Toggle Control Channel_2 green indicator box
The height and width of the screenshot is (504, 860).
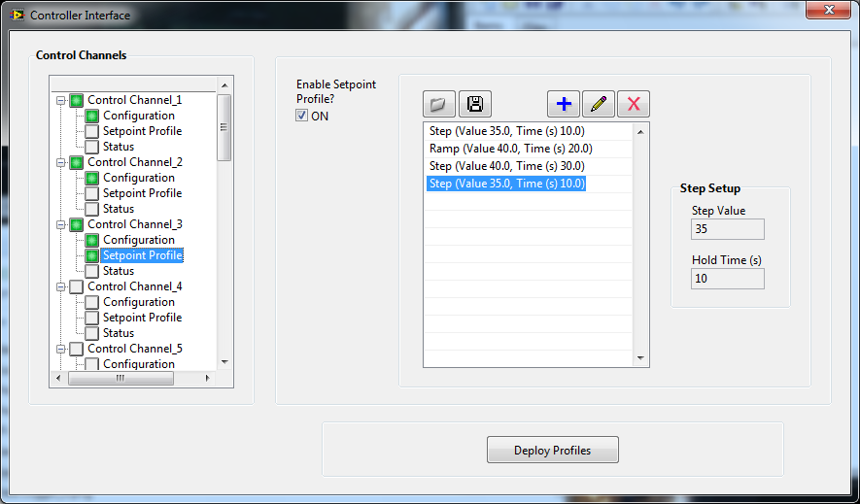coord(76,162)
